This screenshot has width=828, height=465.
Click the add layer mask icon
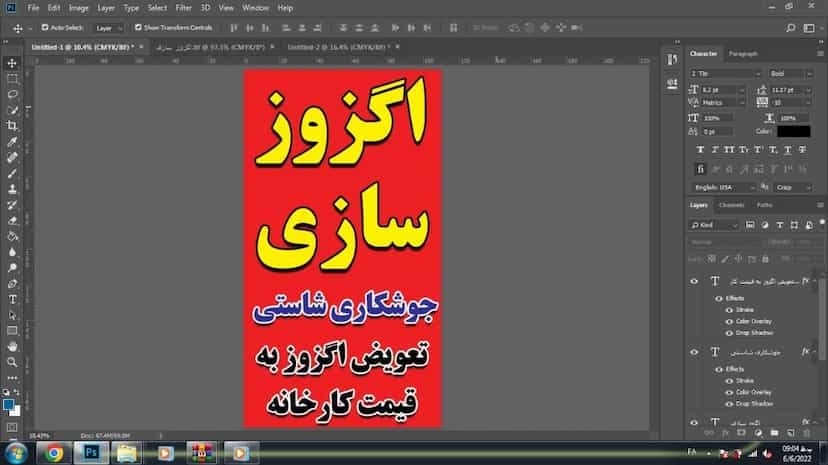coord(741,433)
